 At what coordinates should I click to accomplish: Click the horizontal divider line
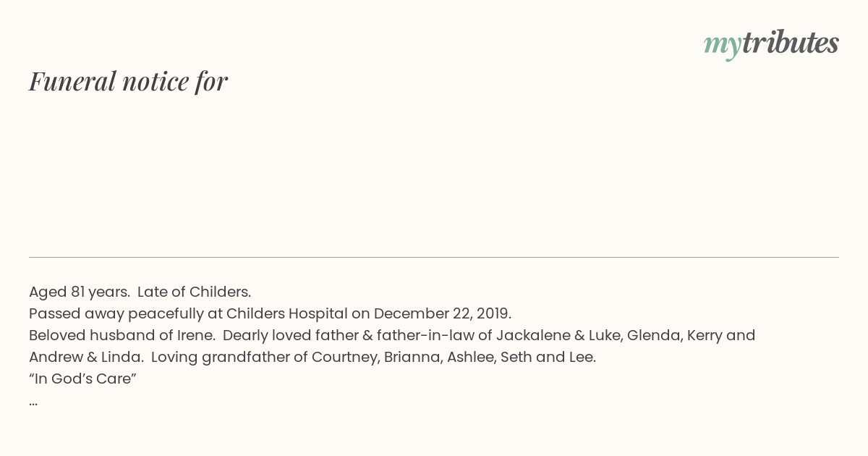[x=434, y=257]
